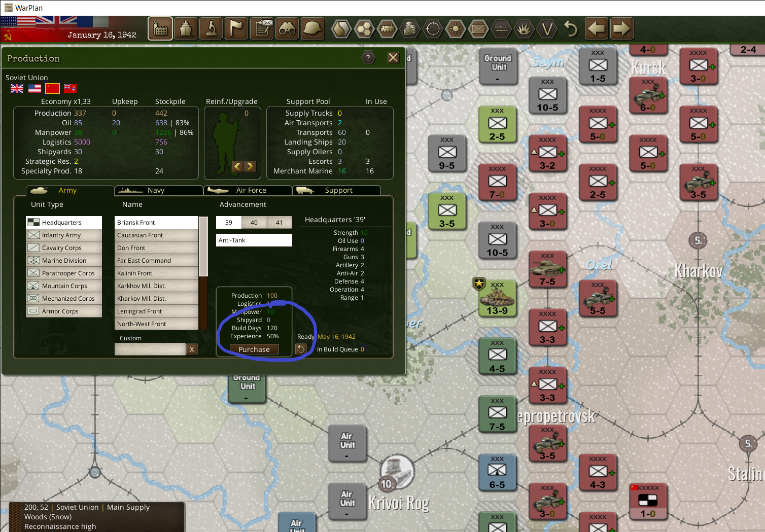Toggle the hex grid overlay icon
The height and width of the screenshot is (532, 765).
[364, 29]
